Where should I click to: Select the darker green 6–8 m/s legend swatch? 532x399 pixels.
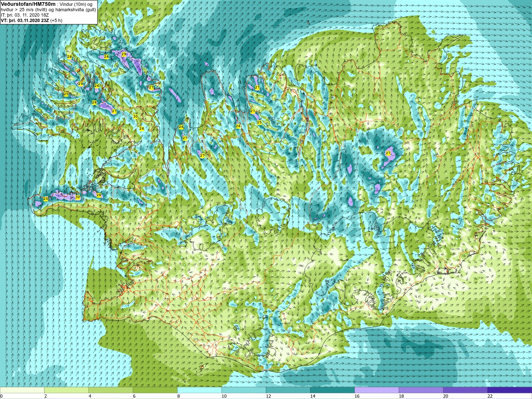pos(155,390)
